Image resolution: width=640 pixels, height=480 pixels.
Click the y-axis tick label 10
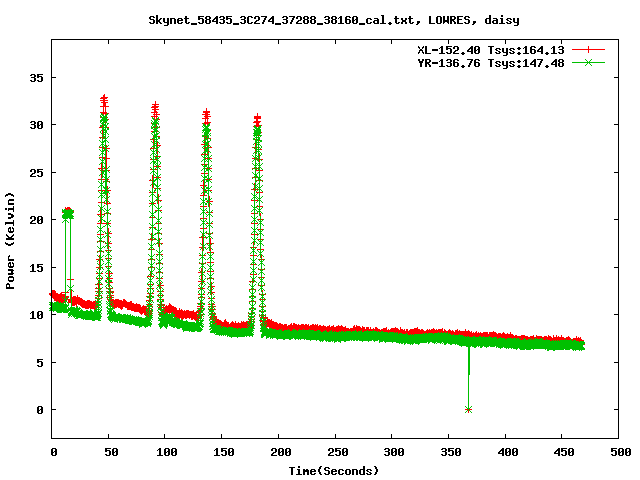36,315
